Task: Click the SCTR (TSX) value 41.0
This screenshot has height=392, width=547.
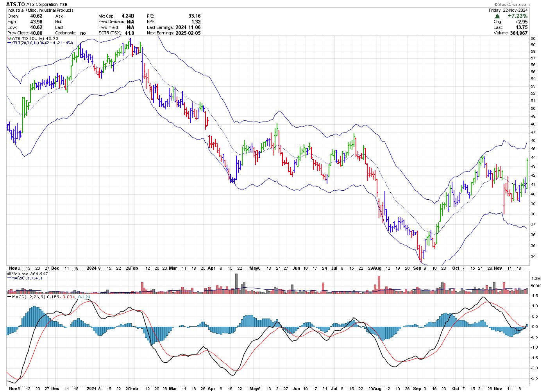Action: click(129, 33)
